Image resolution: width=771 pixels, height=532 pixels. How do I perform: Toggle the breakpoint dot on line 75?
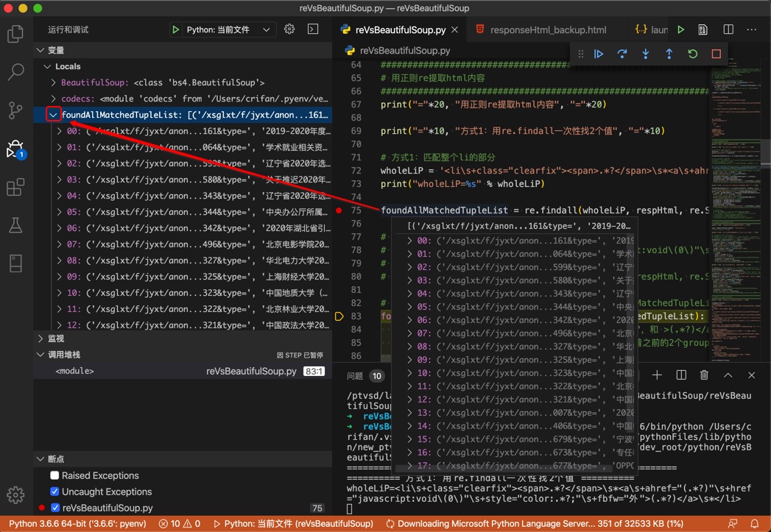pyautogui.click(x=339, y=210)
